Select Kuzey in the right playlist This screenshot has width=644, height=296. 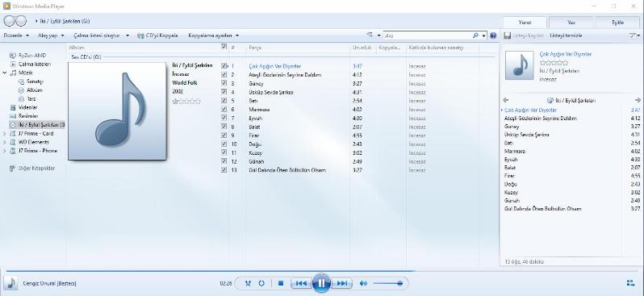pos(571,192)
